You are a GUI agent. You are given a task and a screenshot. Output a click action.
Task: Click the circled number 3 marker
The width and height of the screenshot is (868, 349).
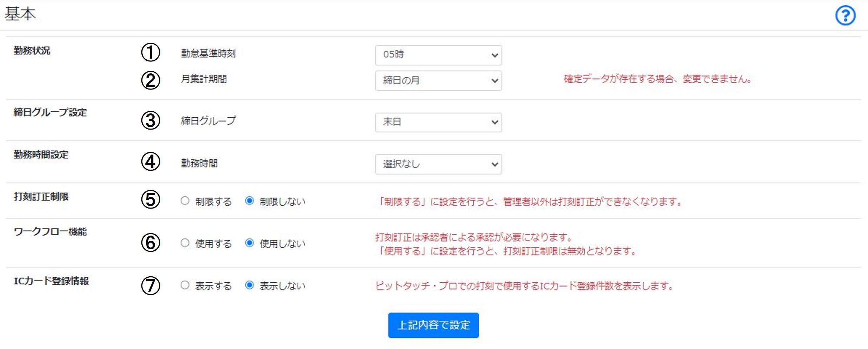[150, 120]
